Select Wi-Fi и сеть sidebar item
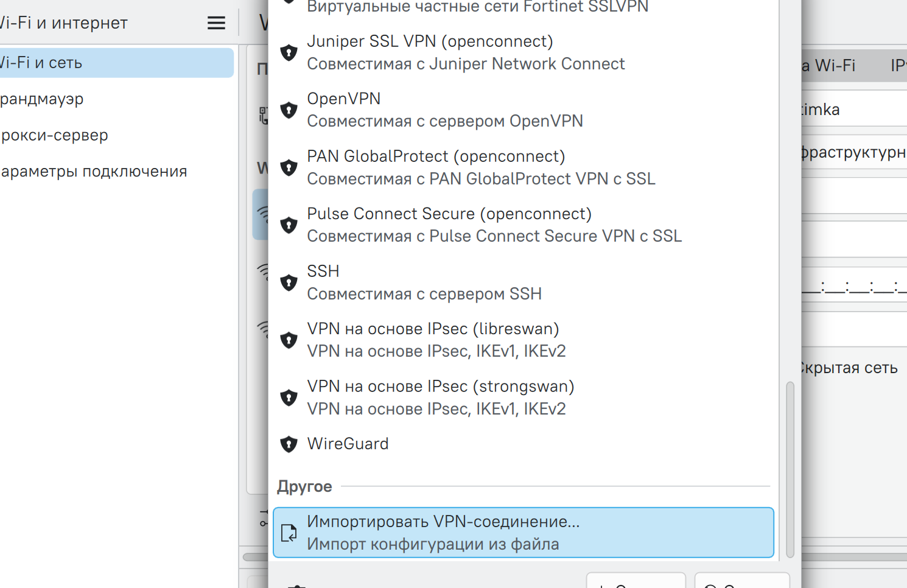The image size is (907, 588). [116, 63]
